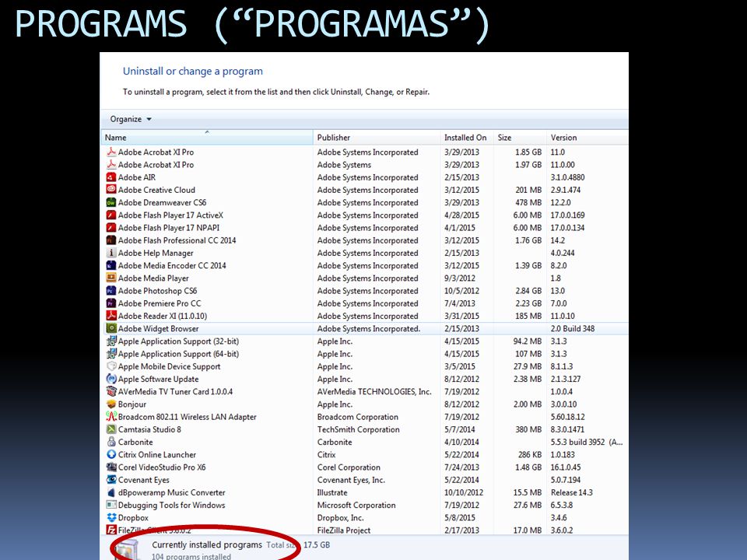Click the 17.5 GB total size value
The height and width of the screenshot is (560, 747).
click(317, 544)
